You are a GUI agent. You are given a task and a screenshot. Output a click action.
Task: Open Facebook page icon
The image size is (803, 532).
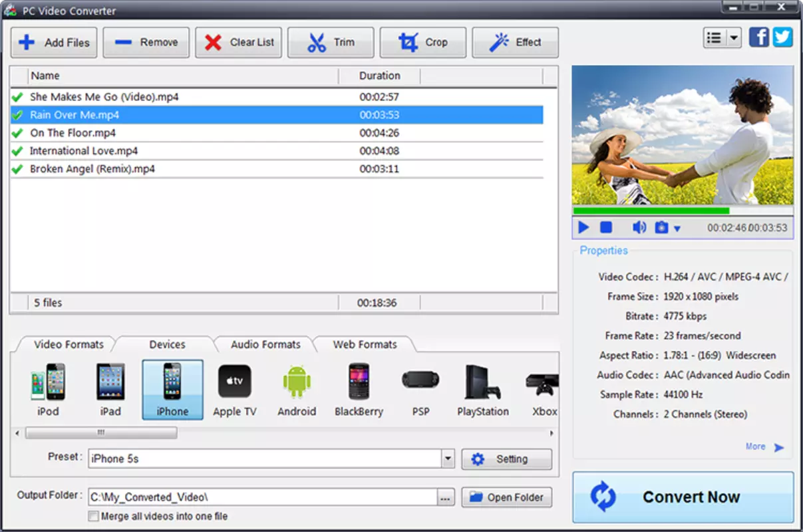tap(759, 37)
